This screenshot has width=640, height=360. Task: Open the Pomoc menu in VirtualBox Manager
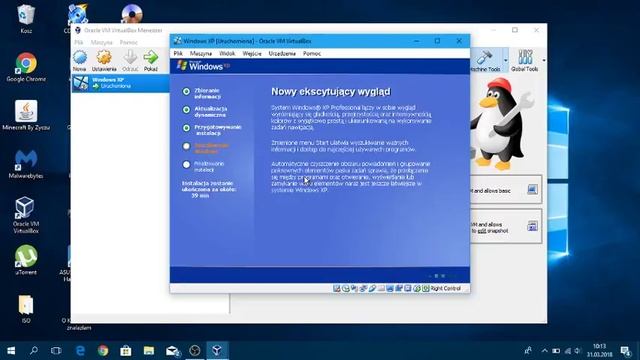[x=129, y=42]
